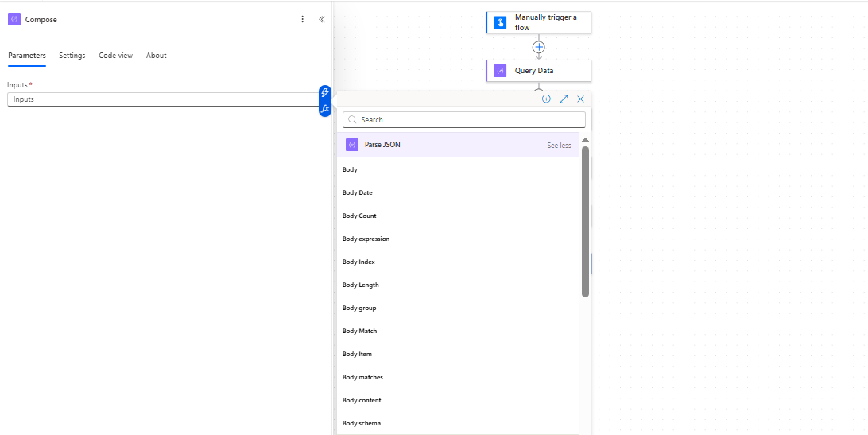Open the fx expression editor icon
The width and height of the screenshot is (868, 435).
pos(325,108)
